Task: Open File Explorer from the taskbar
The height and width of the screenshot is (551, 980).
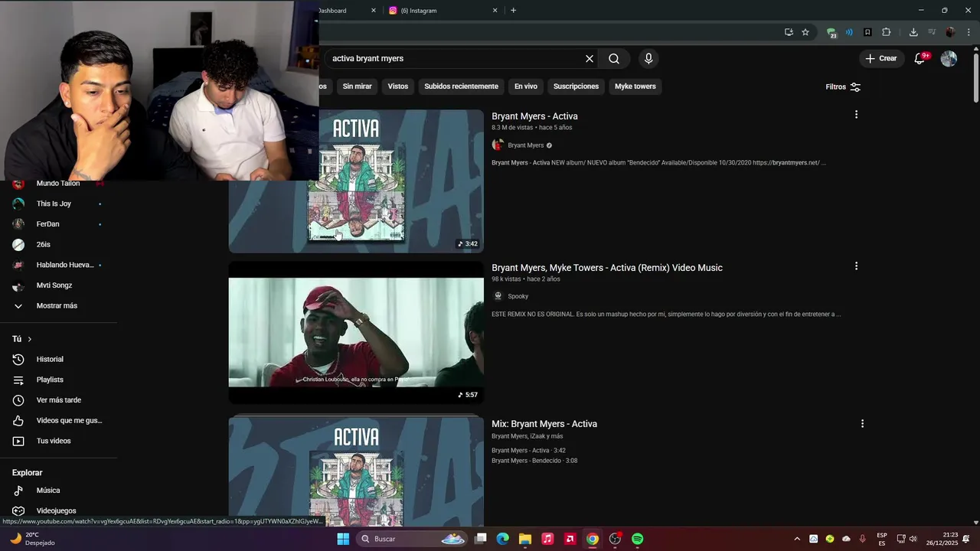Action: [x=525, y=539]
